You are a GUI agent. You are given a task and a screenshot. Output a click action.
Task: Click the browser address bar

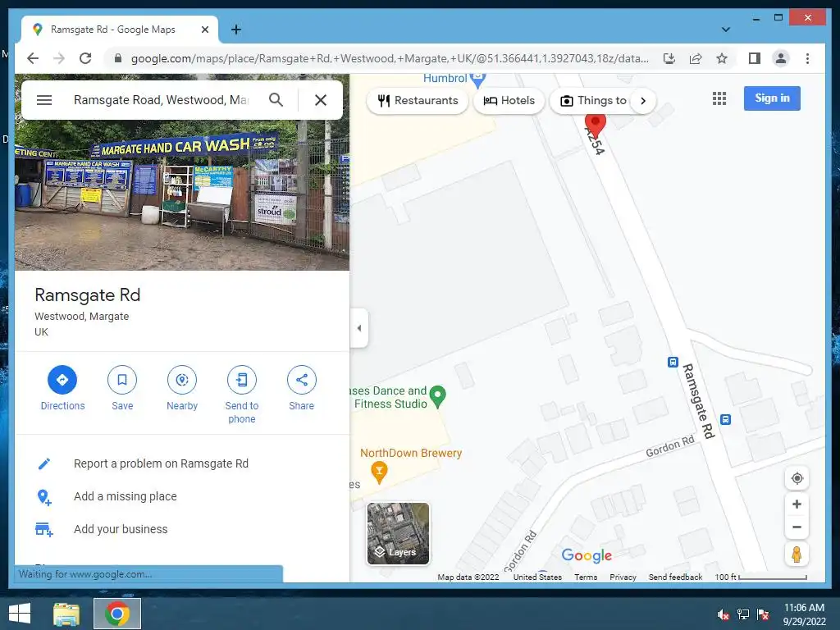click(389, 58)
